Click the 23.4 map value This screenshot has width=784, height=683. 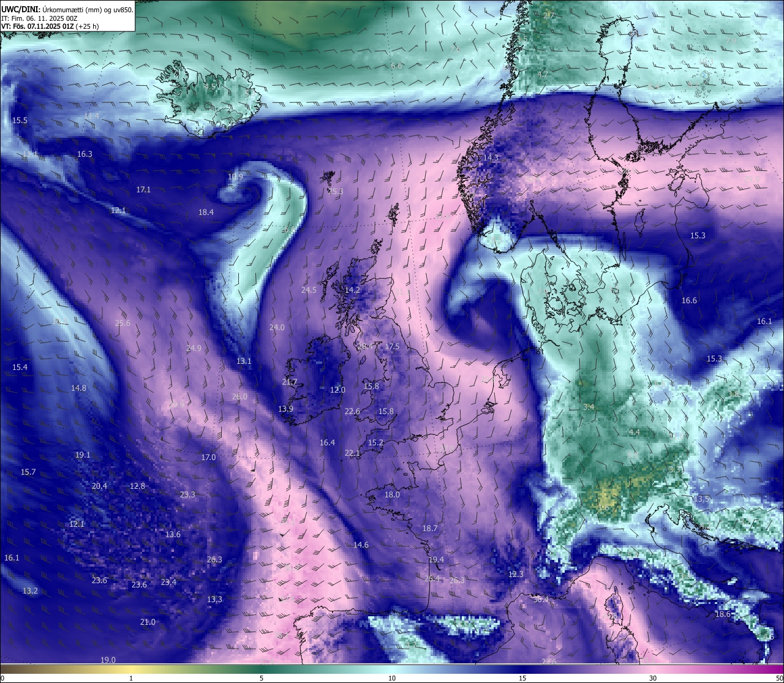click(168, 582)
